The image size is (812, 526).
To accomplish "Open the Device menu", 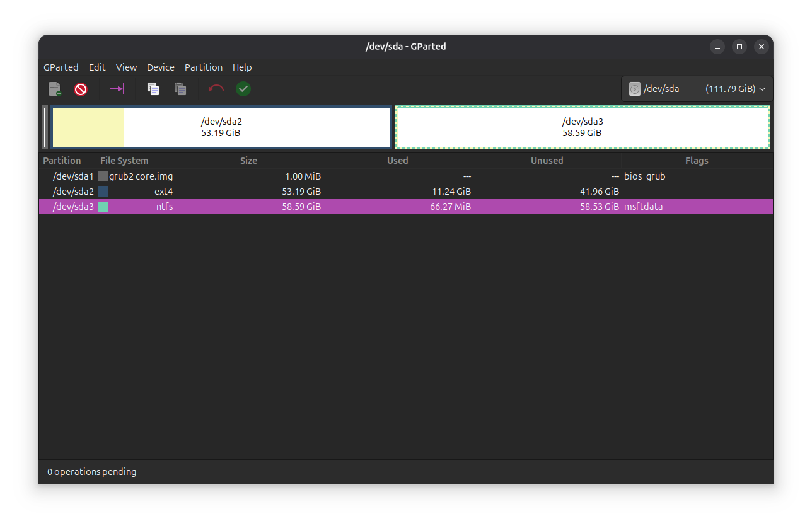I will 161,67.
